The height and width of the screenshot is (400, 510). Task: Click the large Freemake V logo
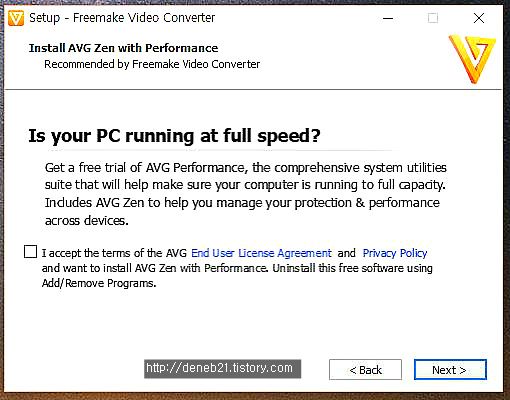(473, 59)
